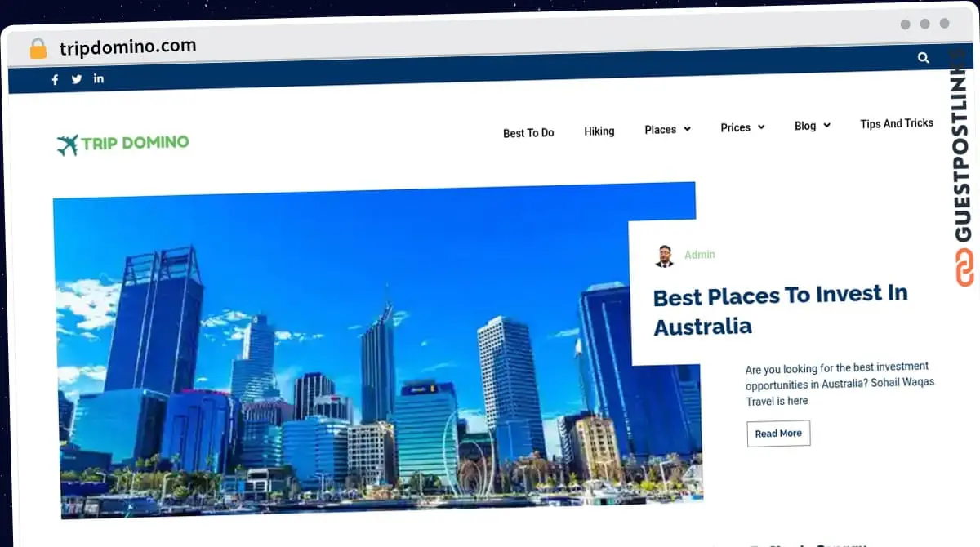980x547 pixels.
Task: Open the Best Places To Invest article title
Action: 780,310
